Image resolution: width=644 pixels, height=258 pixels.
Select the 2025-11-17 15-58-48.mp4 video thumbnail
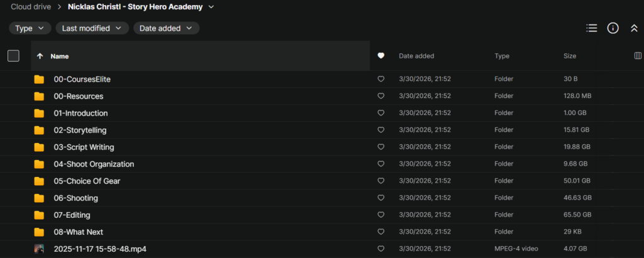[x=39, y=249]
